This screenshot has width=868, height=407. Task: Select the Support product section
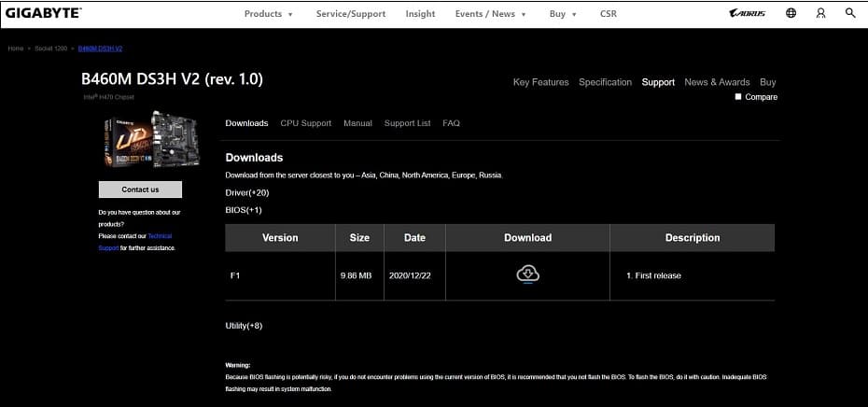click(658, 82)
